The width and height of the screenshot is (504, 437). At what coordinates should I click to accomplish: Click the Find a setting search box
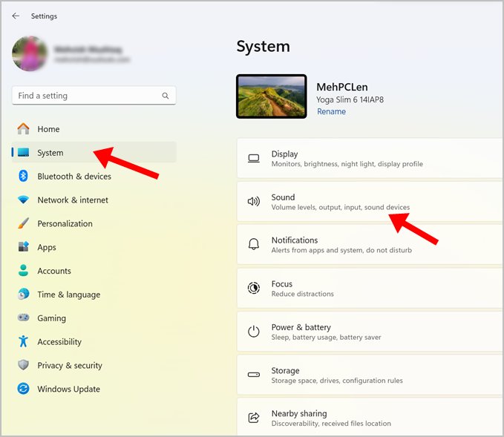[x=94, y=96]
